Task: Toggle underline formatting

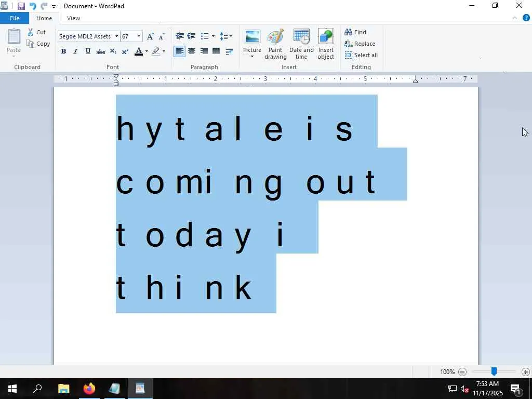Action: [x=88, y=51]
